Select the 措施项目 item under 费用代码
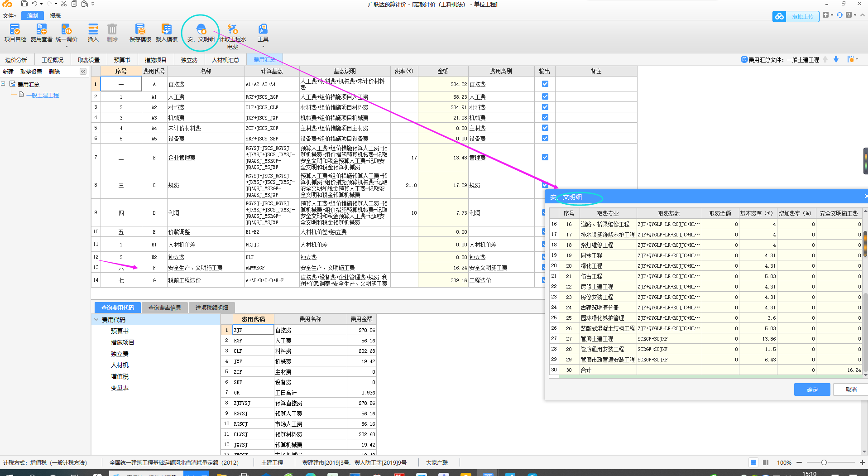 (122, 342)
